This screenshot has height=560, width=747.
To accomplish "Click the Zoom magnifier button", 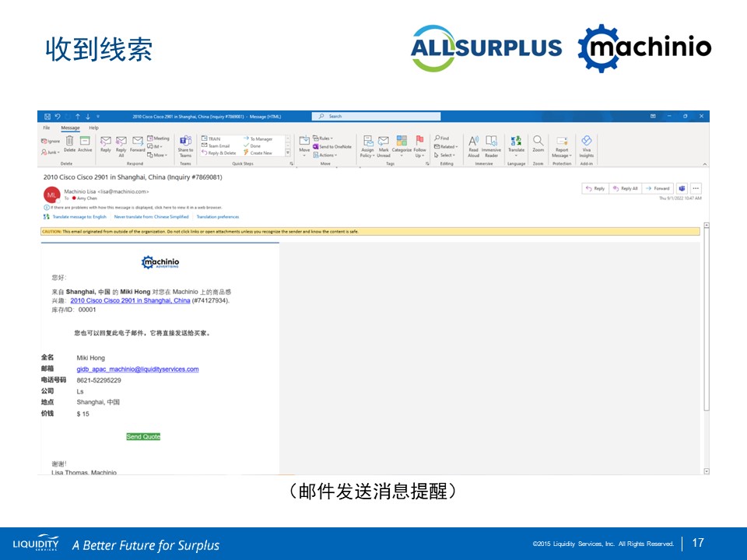I will click(538, 144).
